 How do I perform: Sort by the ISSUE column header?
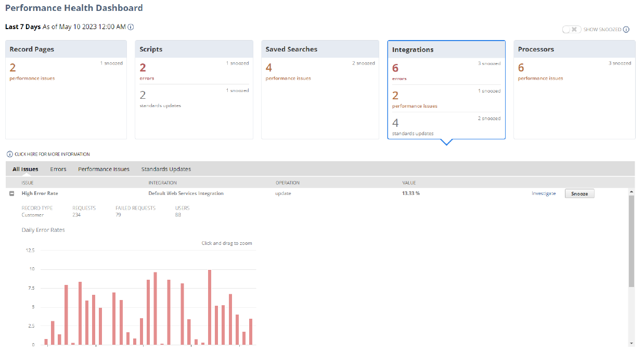(x=27, y=182)
